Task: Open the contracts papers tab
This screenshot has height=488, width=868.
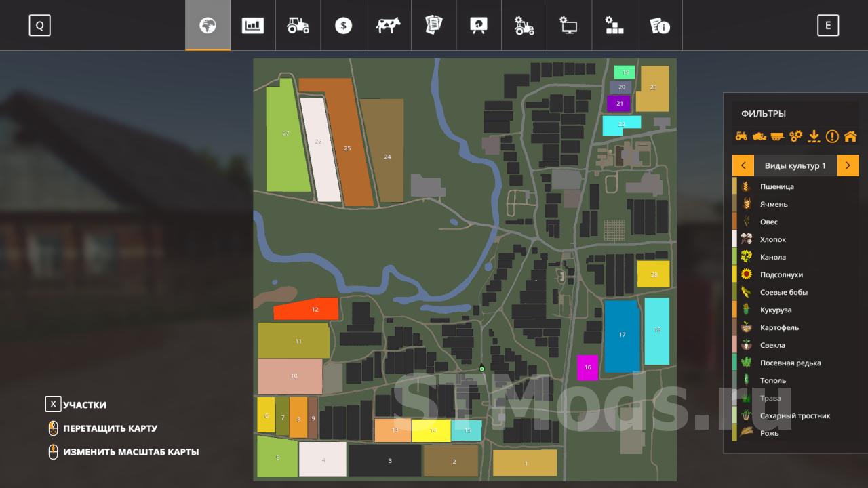Action: click(433, 26)
